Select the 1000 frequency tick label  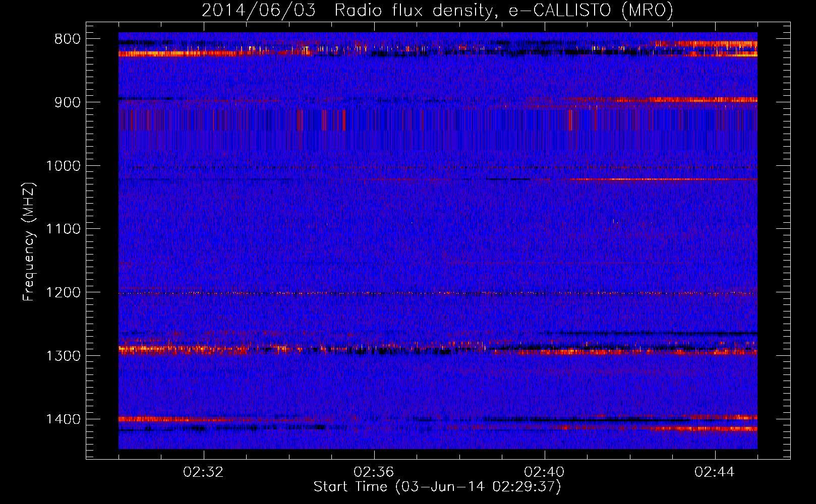[63, 166]
